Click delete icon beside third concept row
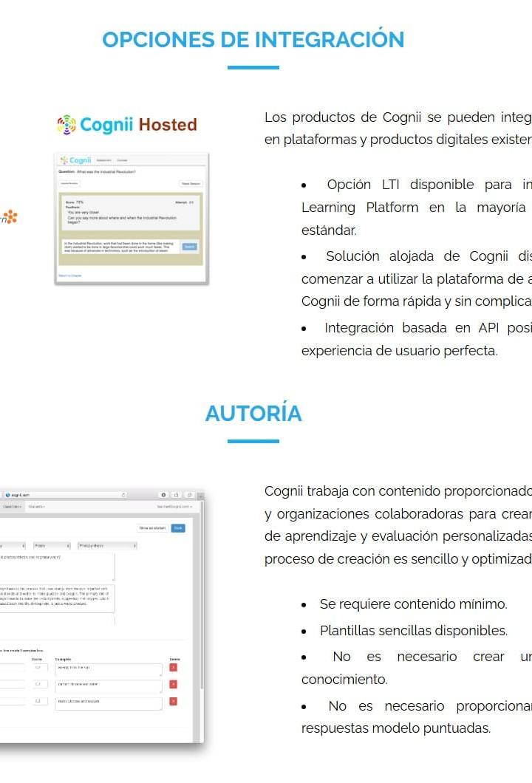Screen dimensions: 532x783 [174, 702]
